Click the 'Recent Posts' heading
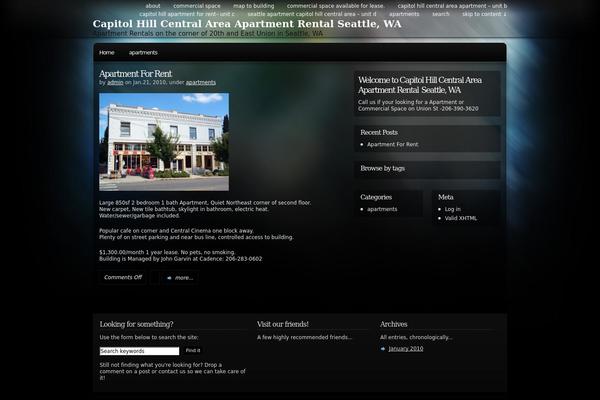Viewport: 600px width, 400px height. pyautogui.click(x=379, y=132)
